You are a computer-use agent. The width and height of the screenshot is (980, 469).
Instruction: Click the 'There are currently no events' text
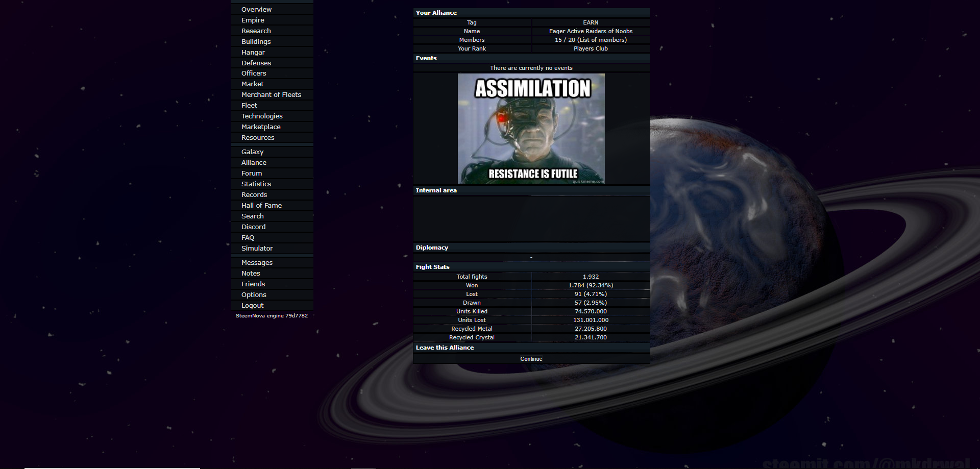pyautogui.click(x=531, y=68)
